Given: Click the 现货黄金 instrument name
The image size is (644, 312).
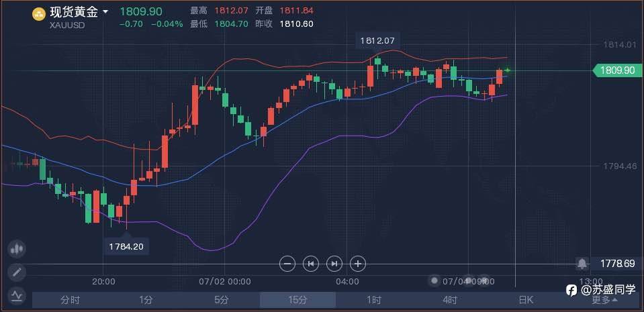Looking at the screenshot, I should coord(74,12).
